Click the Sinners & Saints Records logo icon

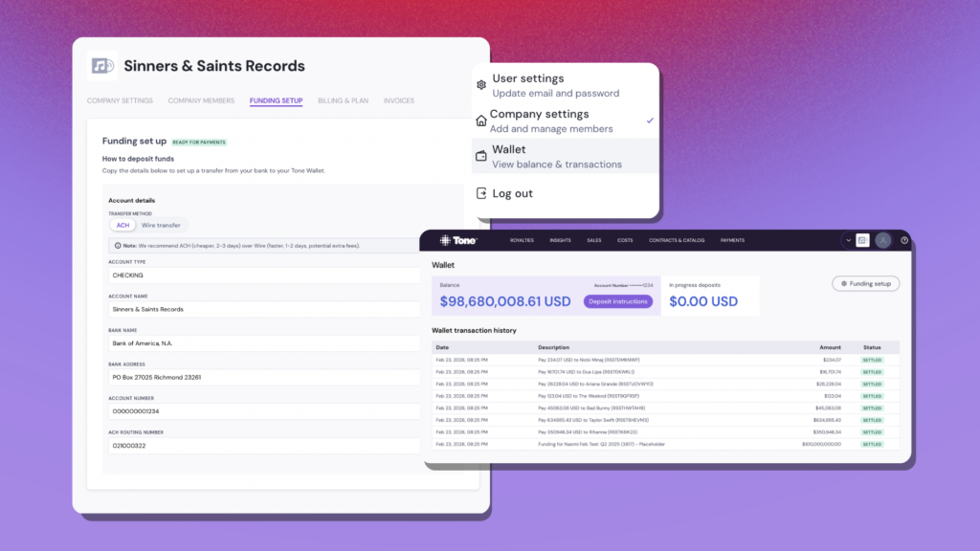101,66
